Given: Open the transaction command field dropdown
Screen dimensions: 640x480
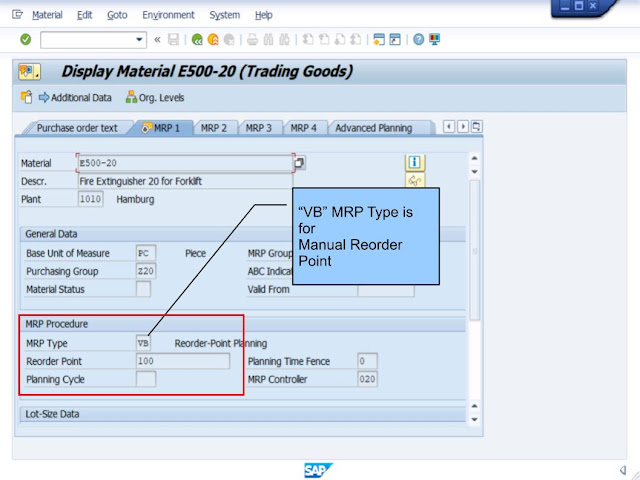Looking at the screenshot, I should [x=139, y=40].
